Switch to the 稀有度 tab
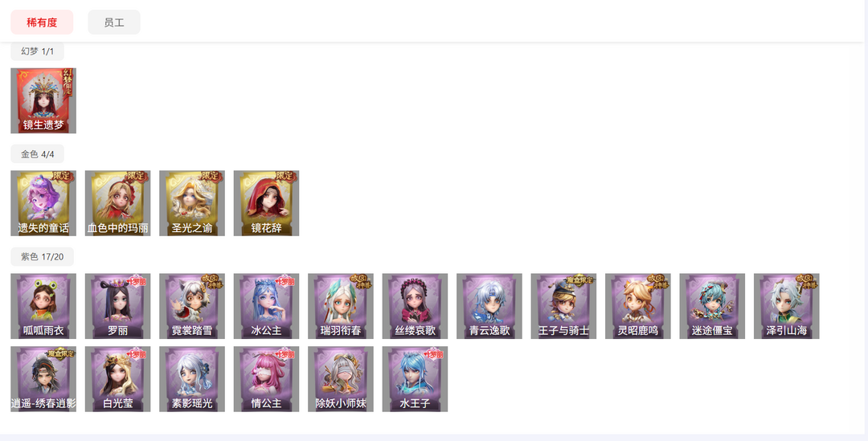Image resolution: width=868 pixels, height=441 pixels. (x=42, y=22)
